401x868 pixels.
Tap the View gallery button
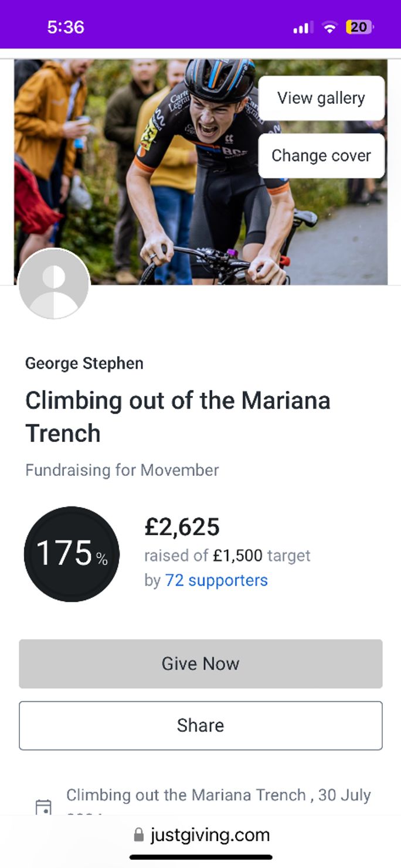321,98
